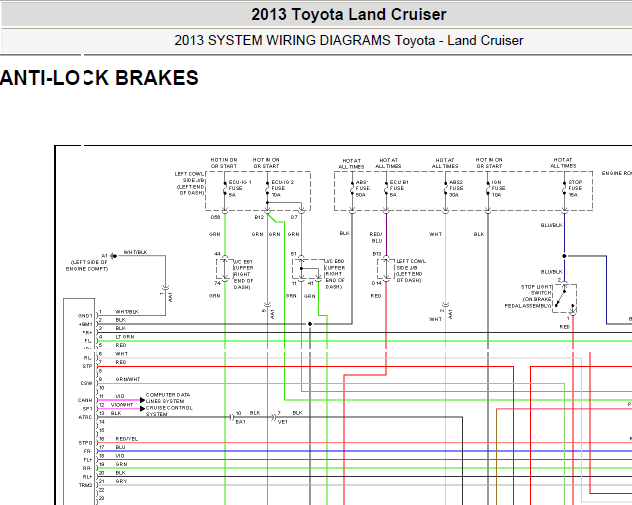
Task: Click the 'ATRC' terminal label
Action: 85,417
